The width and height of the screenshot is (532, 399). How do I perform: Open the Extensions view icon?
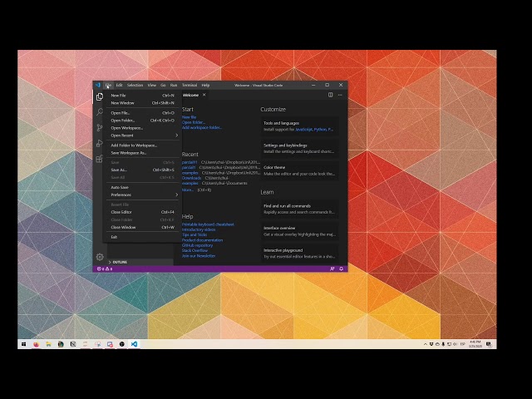point(100,159)
